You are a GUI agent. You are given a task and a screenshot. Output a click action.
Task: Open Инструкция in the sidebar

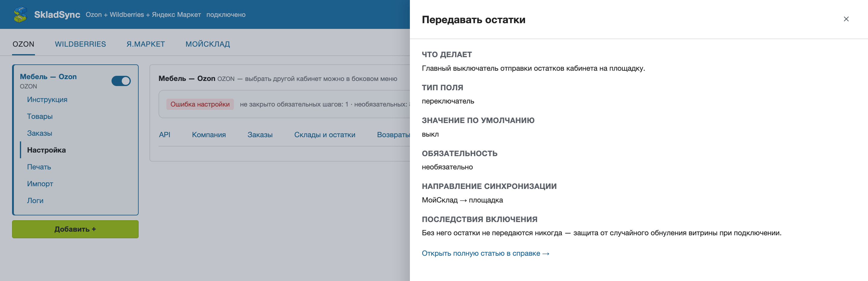point(47,100)
